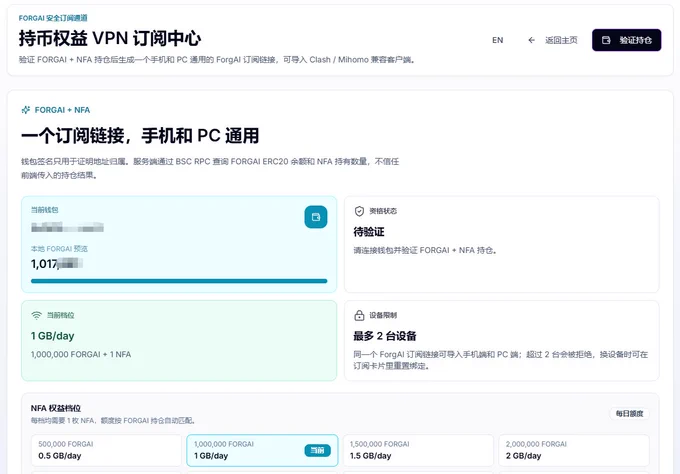Image resolution: width=680 pixels, height=474 pixels.
Task: Click the 验证持仓 verify holdings button
Action: (626, 40)
